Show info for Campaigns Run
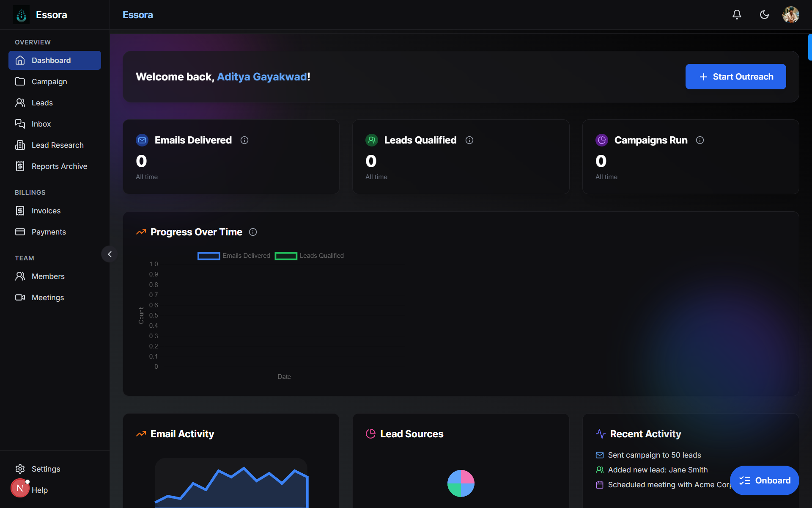 [x=700, y=140]
